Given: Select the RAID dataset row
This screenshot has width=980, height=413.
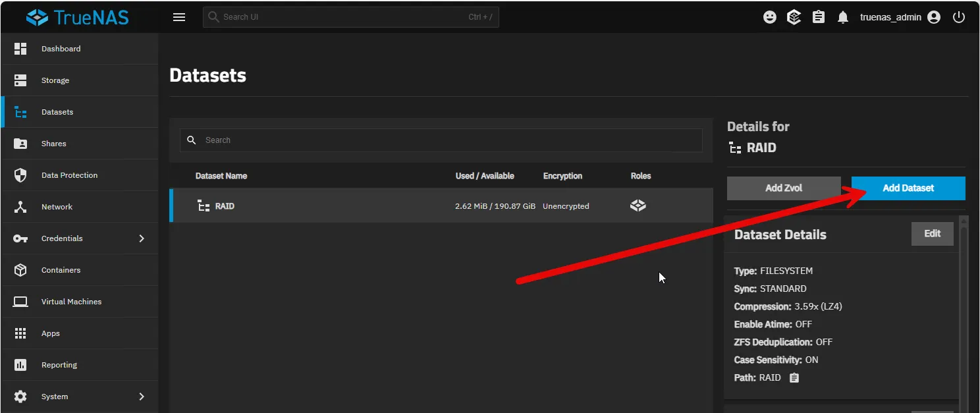Looking at the screenshot, I should 329,206.
